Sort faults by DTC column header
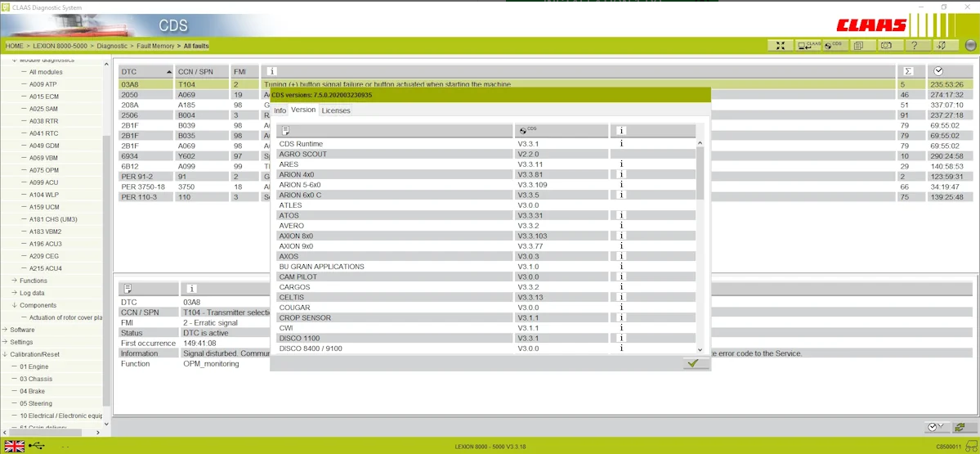The image size is (980, 454). click(146, 71)
